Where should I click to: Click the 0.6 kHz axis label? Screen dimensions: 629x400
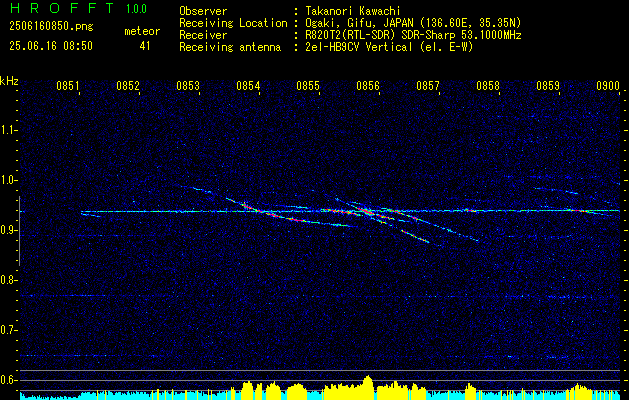click(x=7, y=380)
